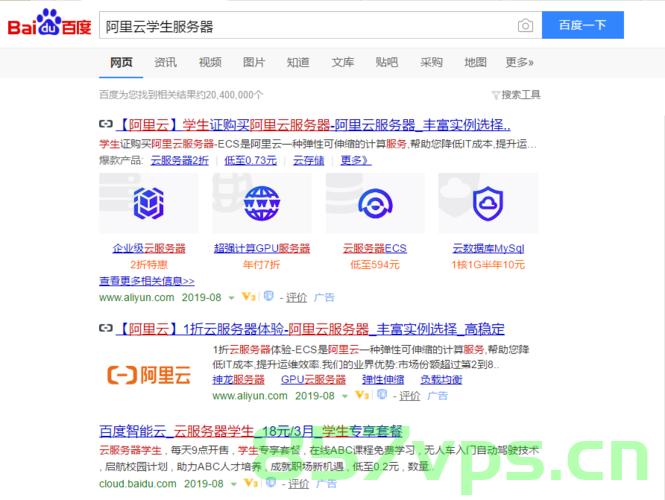Click the cloud server ECS circular icon
This screenshot has width=665, height=500.
tap(375, 204)
